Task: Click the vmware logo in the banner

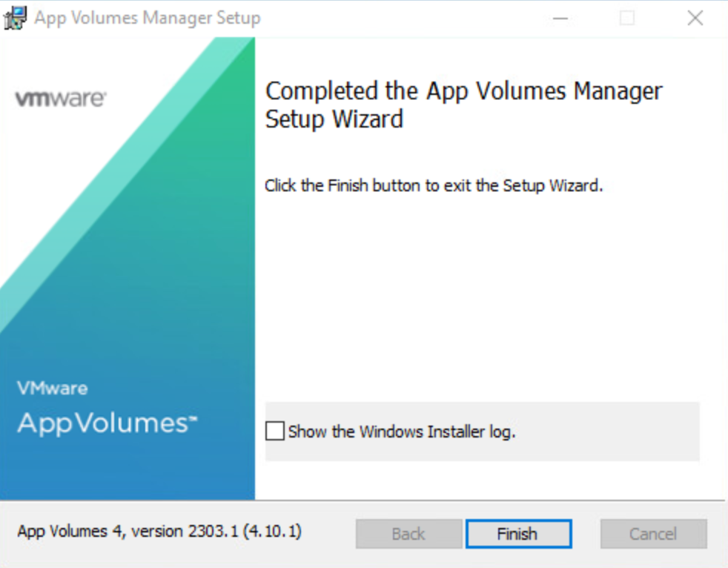Action: point(60,99)
